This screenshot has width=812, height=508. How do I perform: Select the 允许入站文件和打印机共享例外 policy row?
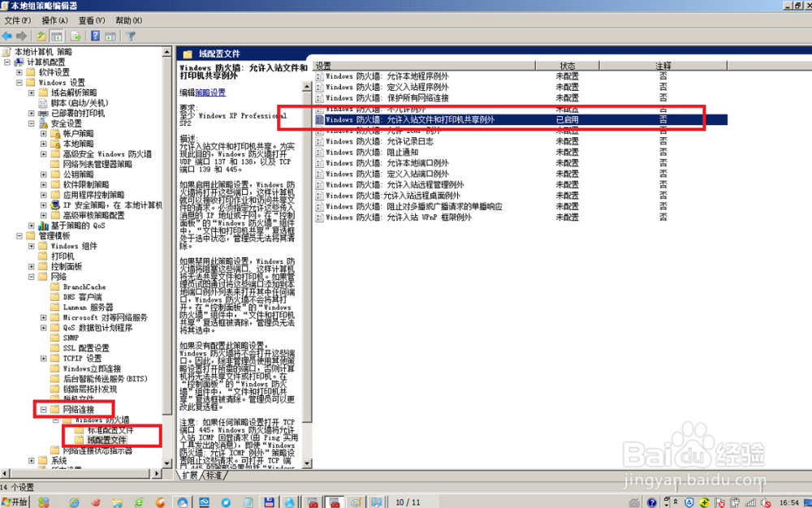click(520, 119)
